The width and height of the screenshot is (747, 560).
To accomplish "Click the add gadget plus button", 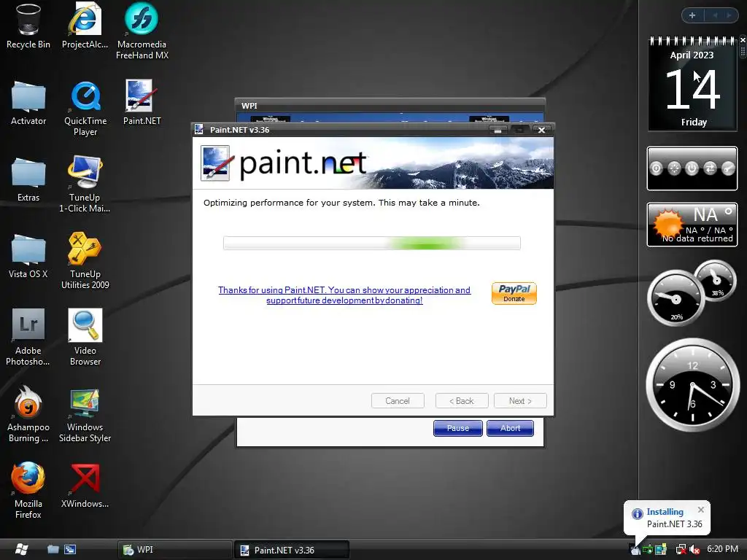I will [692, 15].
